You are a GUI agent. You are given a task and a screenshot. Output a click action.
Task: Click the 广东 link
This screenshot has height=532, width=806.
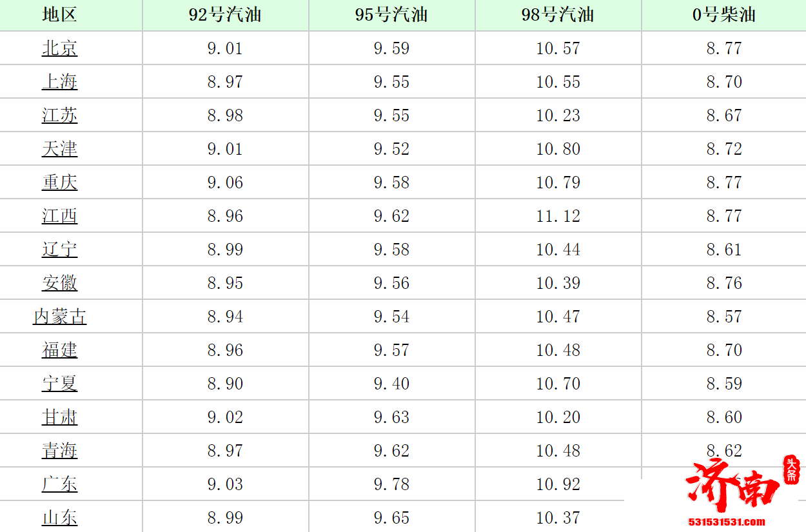(59, 484)
